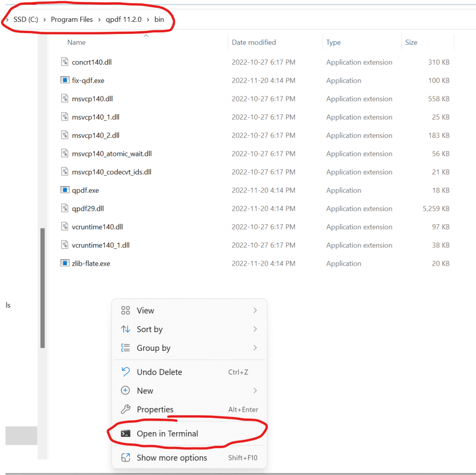The width and height of the screenshot is (476, 475).
Task: Select Open in Terminal menu entry
Action: [x=190, y=434]
